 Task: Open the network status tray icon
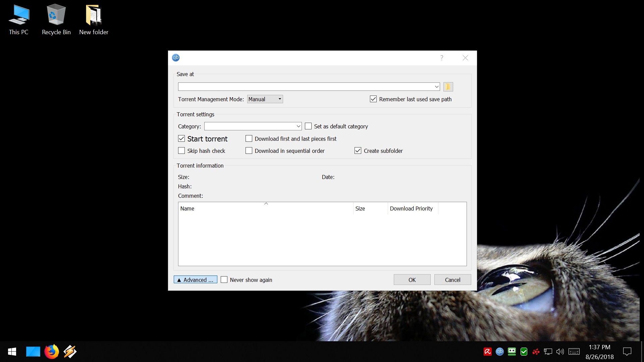pos(548,352)
